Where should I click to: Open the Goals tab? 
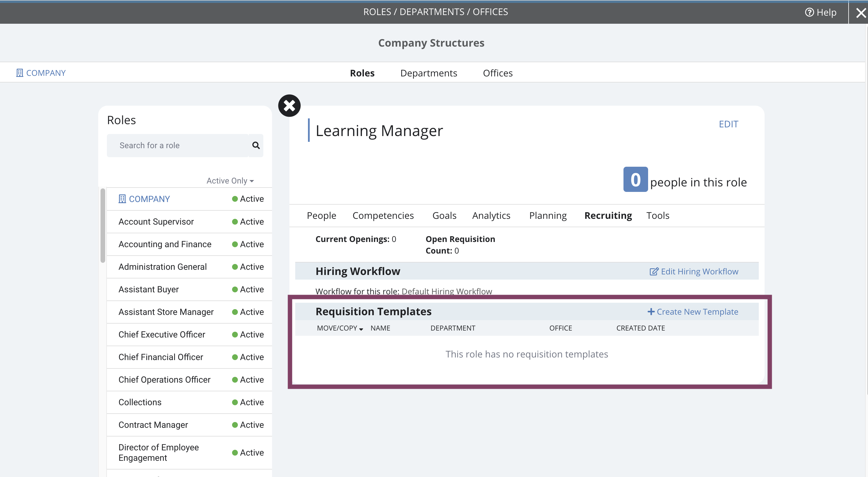pyautogui.click(x=444, y=215)
